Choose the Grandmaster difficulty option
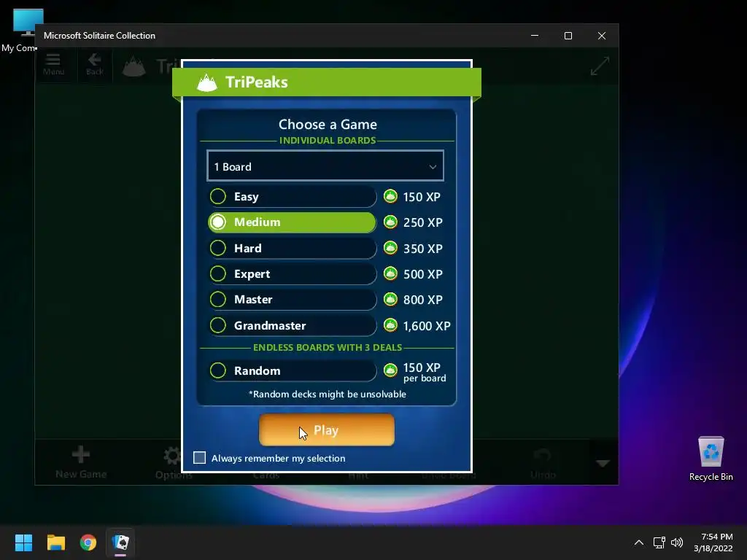The width and height of the screenshot is (747, 560). tap(292, 326)
